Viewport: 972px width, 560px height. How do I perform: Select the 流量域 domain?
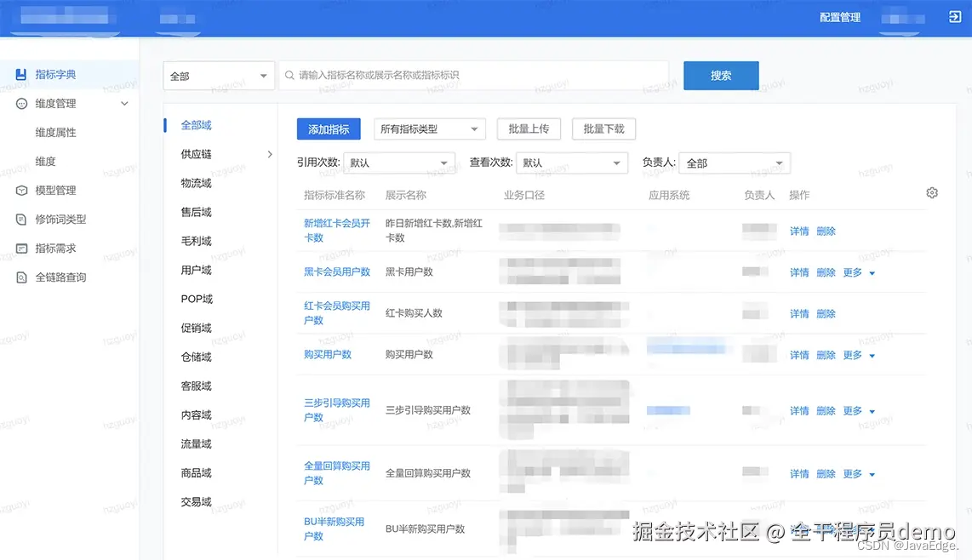click(x=196, y=443)
